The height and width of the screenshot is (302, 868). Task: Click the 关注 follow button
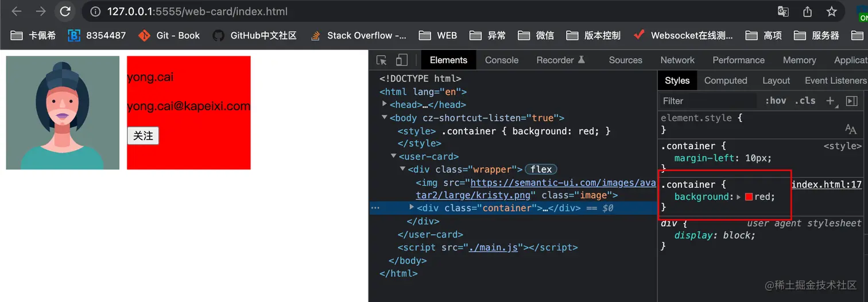[x=143, y=135]
